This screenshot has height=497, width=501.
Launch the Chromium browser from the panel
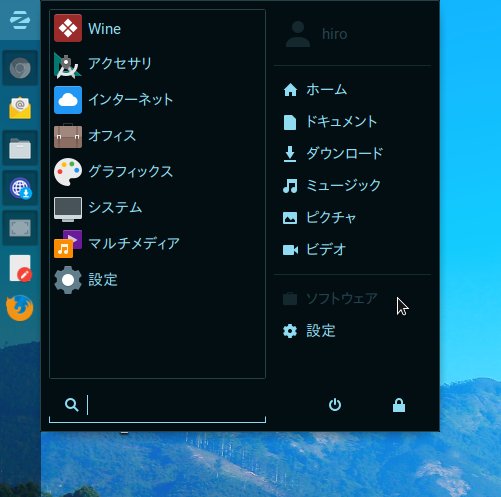coord(20,68)
